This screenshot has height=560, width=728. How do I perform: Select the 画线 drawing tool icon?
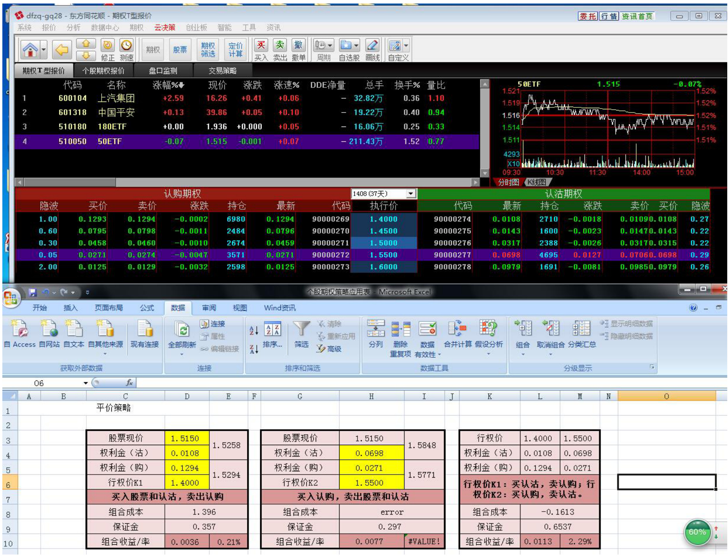(x=372, y=46)
